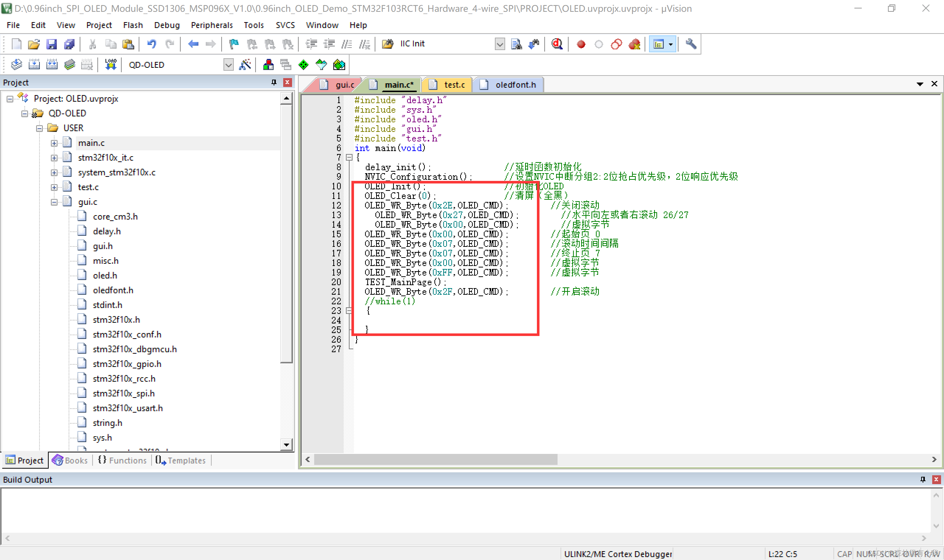Image resolution: width=944 pixels, height=560 pixels.
Task: Show the Books panel tab
Action: coord(70,461)
